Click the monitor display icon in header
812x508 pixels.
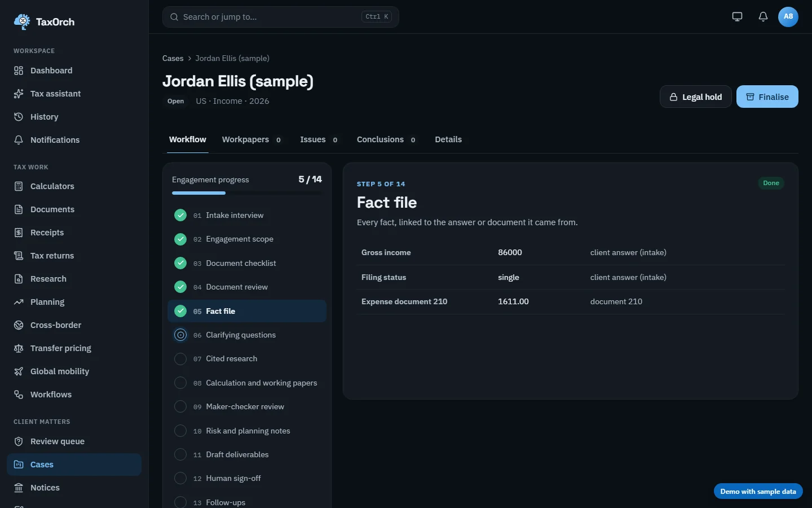737,16
